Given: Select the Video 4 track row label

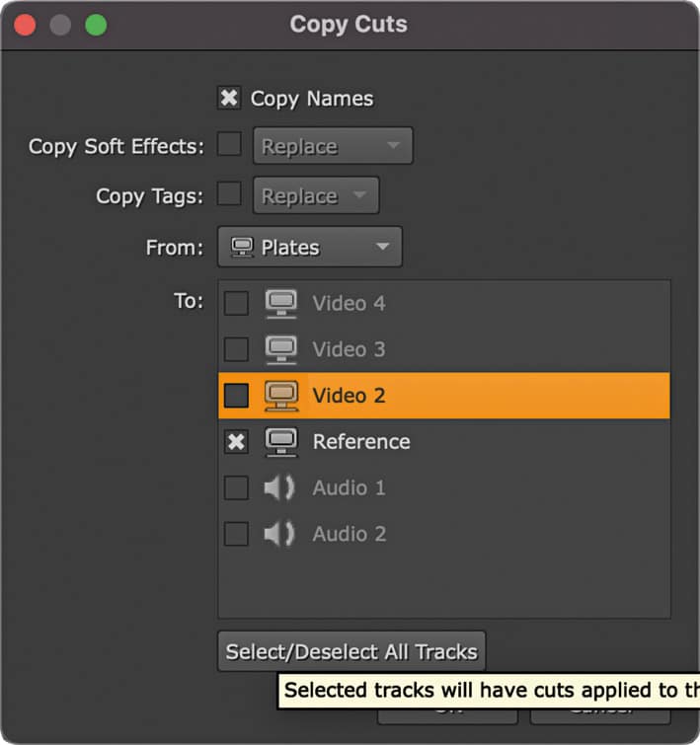Looking at the screenshot, I should click(350, 303).
